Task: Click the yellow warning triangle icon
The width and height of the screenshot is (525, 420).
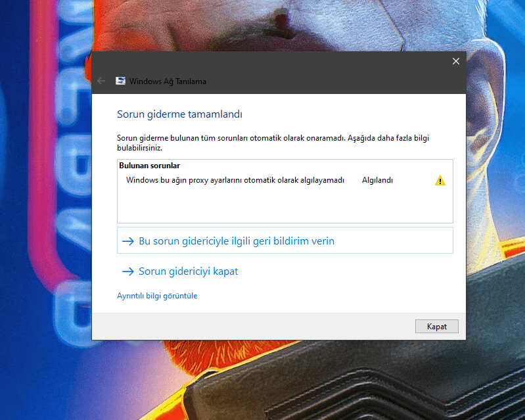Action: [x=440, y=181]
